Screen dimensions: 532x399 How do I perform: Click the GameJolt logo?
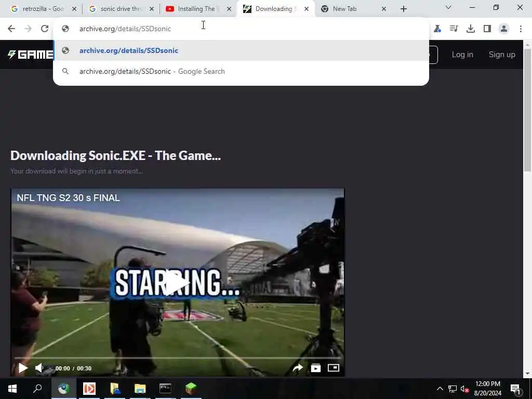(31, 55)
